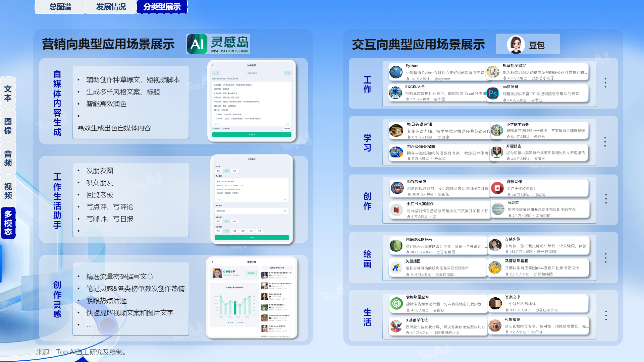Select the 矢量插图 icon
This screenshot has width=644, height=362.
(396, 267)
